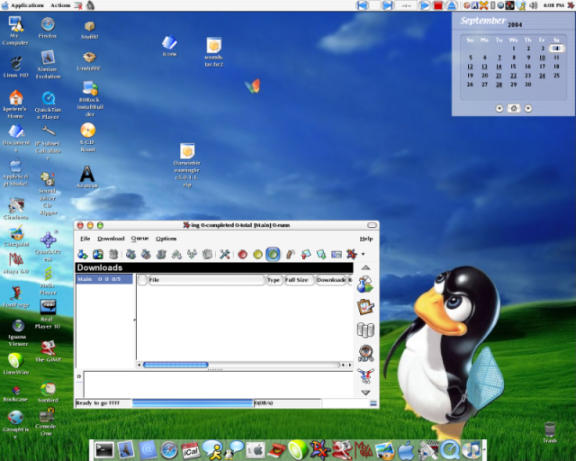Viewport: 576px width, 461px height.
Task: Launch the compass browser in the dock
Action: [x=169, y=450]
